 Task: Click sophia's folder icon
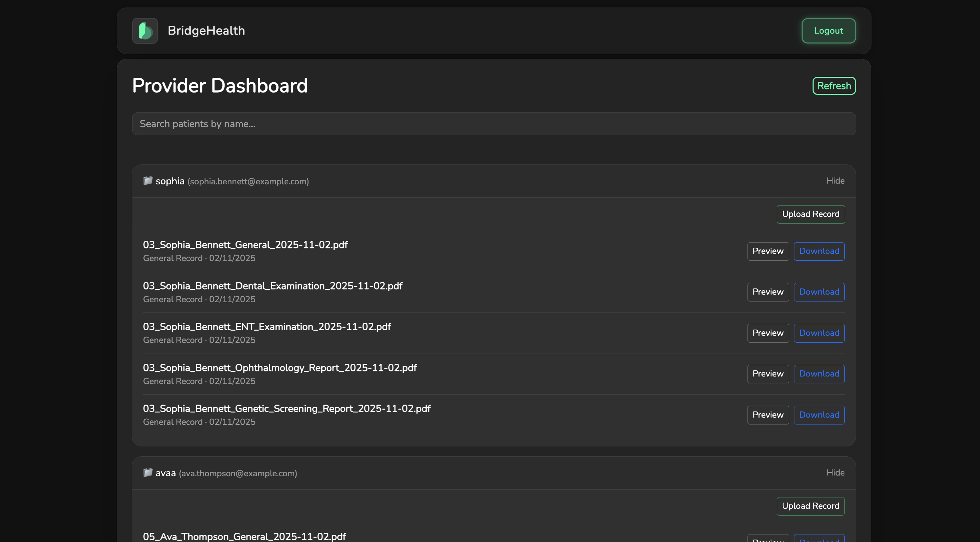148,181
